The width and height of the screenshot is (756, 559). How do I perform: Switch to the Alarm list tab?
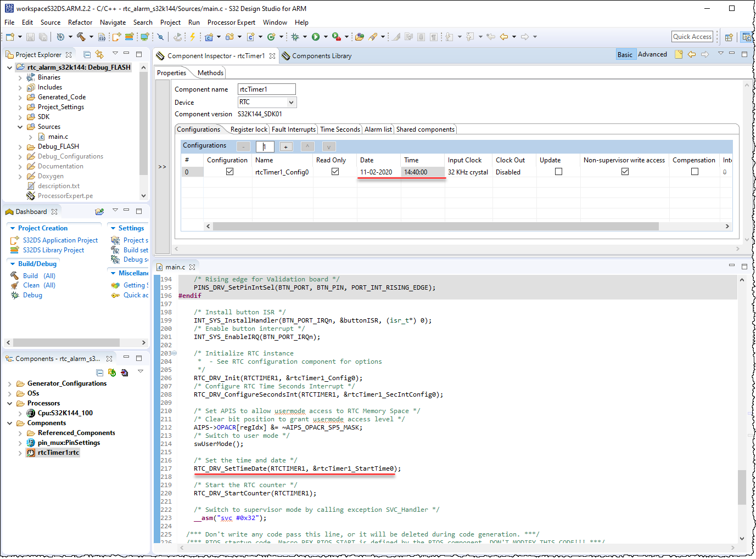tap(378, 129)
